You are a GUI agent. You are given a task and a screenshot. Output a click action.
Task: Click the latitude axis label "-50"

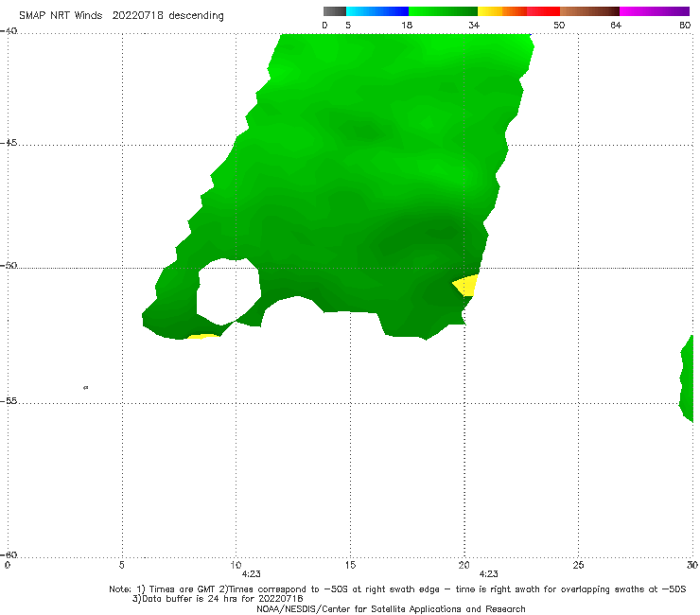tap(9, 266)
